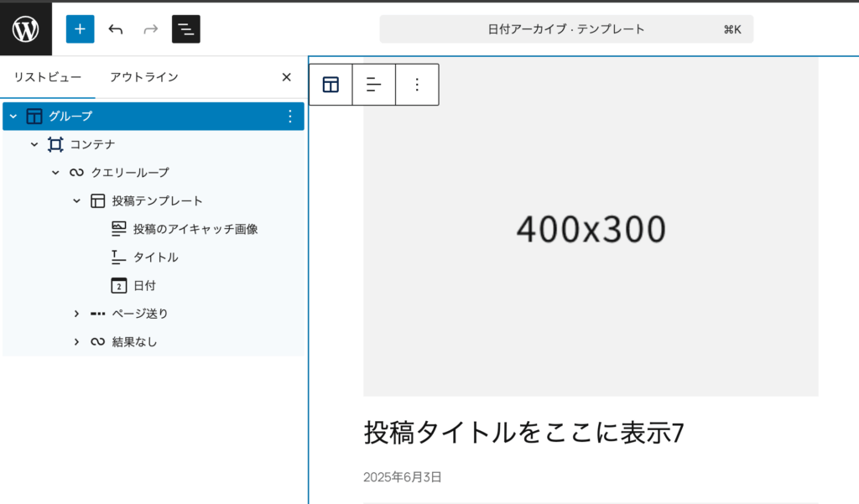Collapse the コンテナ tree chevron
859x504 pixels.
coord(34,144)
